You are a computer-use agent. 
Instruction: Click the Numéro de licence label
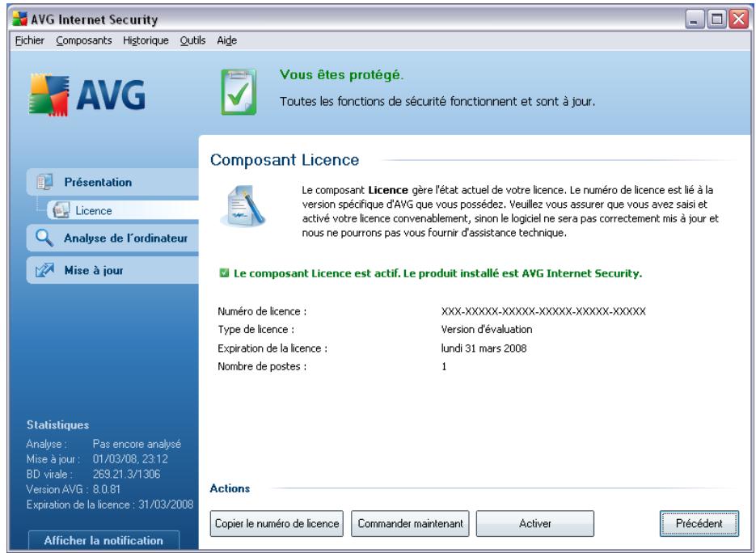click(x=262, y=311)
